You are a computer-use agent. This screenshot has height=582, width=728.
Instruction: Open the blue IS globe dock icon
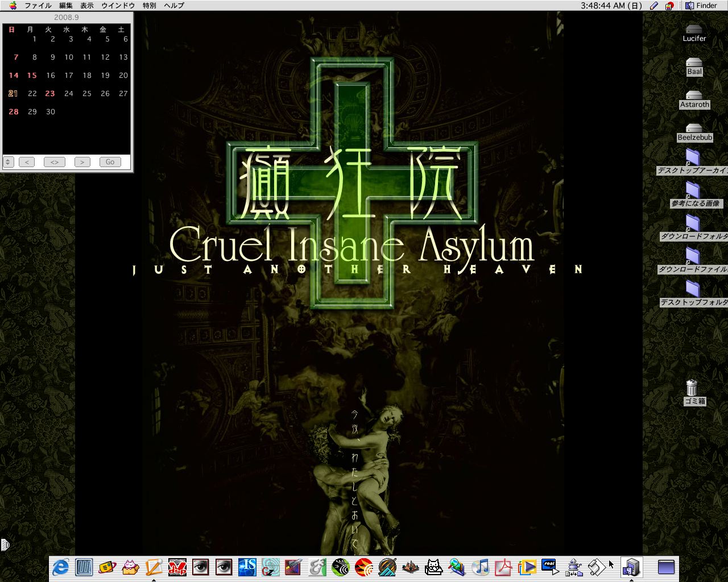click(247, 567)
